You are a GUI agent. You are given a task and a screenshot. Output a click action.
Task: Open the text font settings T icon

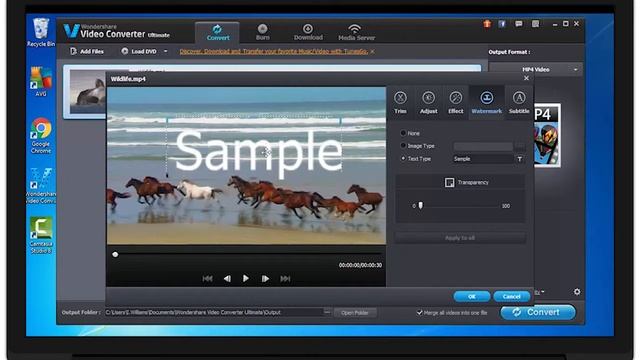520,159
